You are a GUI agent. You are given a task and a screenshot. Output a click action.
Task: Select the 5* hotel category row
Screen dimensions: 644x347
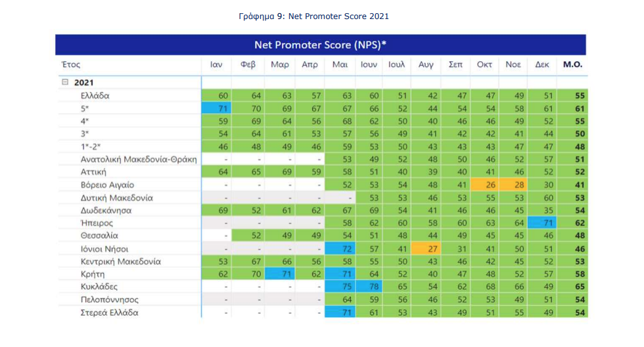(x=85, y=108)
